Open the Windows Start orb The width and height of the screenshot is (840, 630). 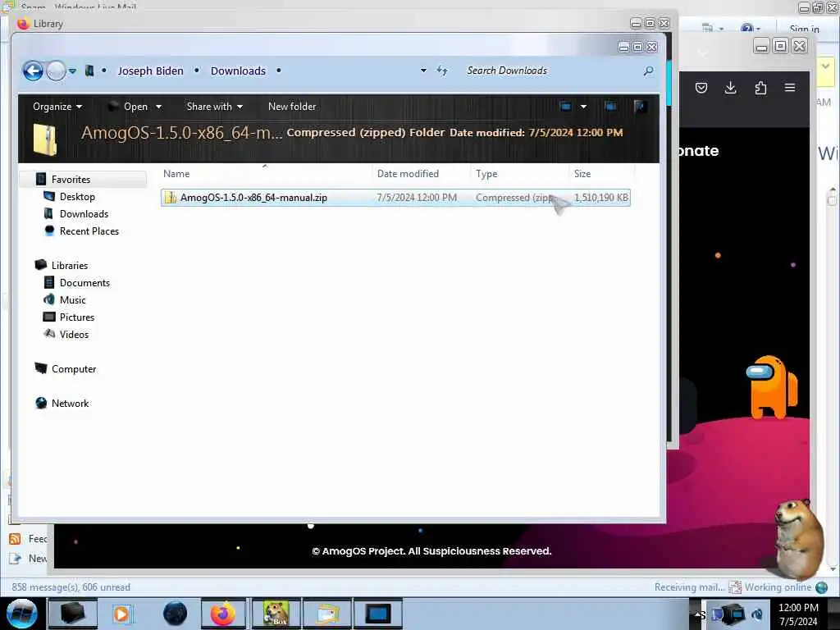[21, 614]
